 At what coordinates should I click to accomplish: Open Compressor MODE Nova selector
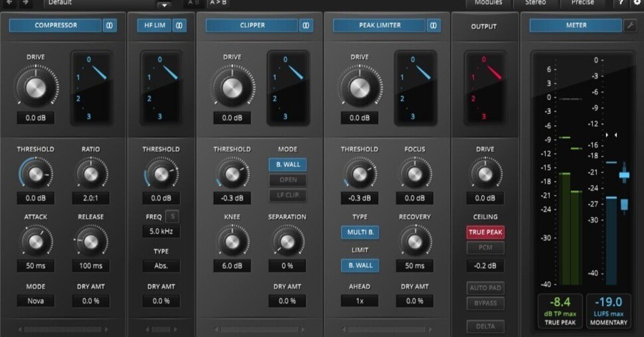[x=36, y=301]
